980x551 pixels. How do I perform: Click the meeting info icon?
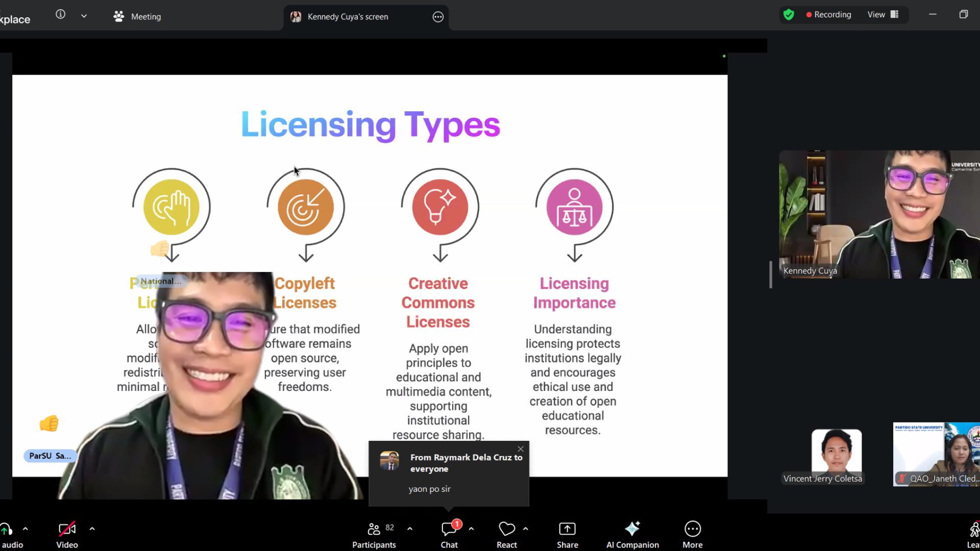point(60,14)
